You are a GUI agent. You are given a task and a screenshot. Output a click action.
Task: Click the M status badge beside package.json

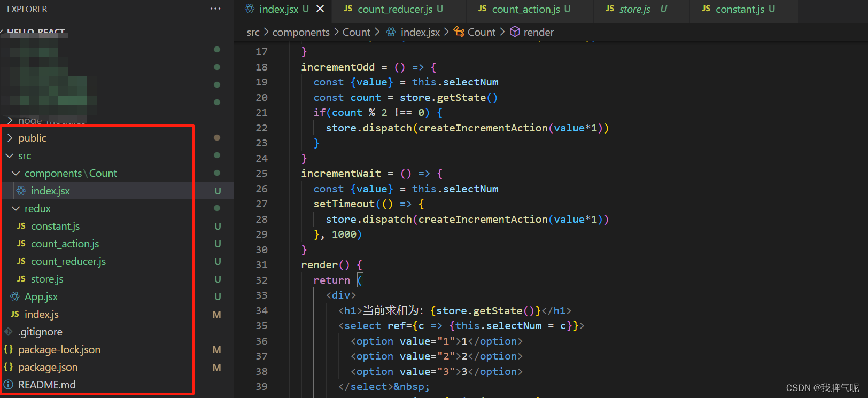pos(216,367)
